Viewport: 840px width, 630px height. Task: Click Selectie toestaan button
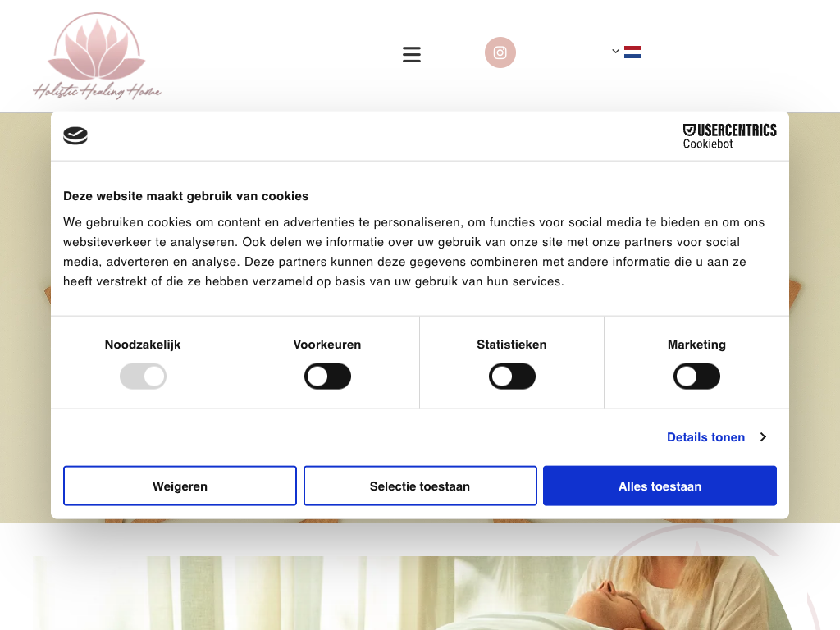coord(420,486)
